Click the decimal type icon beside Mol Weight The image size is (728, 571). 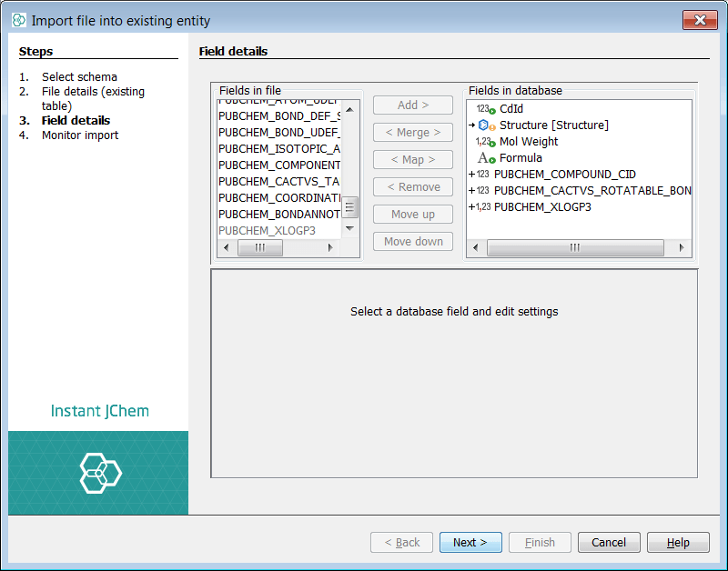point(481,141)
